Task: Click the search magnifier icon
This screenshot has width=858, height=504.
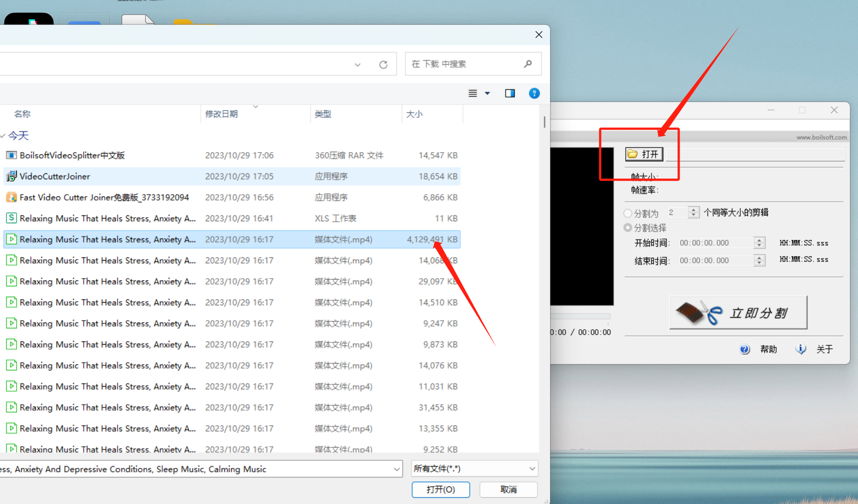Action: (527, 64)
